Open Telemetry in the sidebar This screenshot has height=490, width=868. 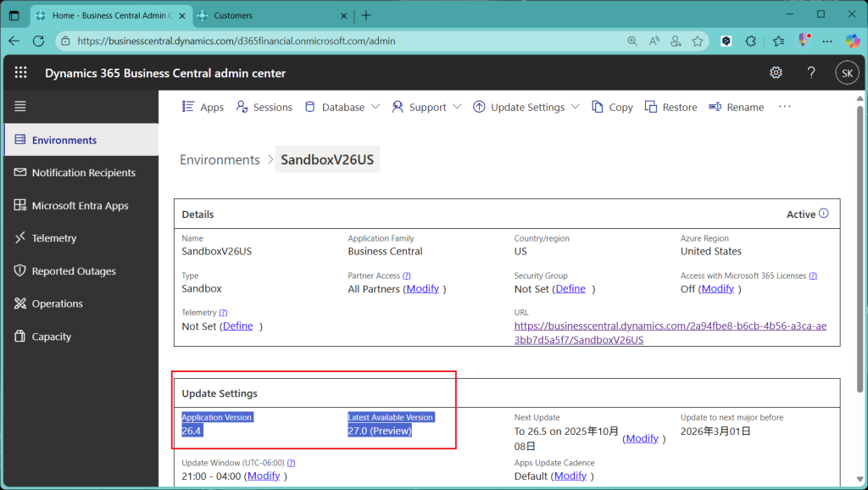click(x=54, y=238)
